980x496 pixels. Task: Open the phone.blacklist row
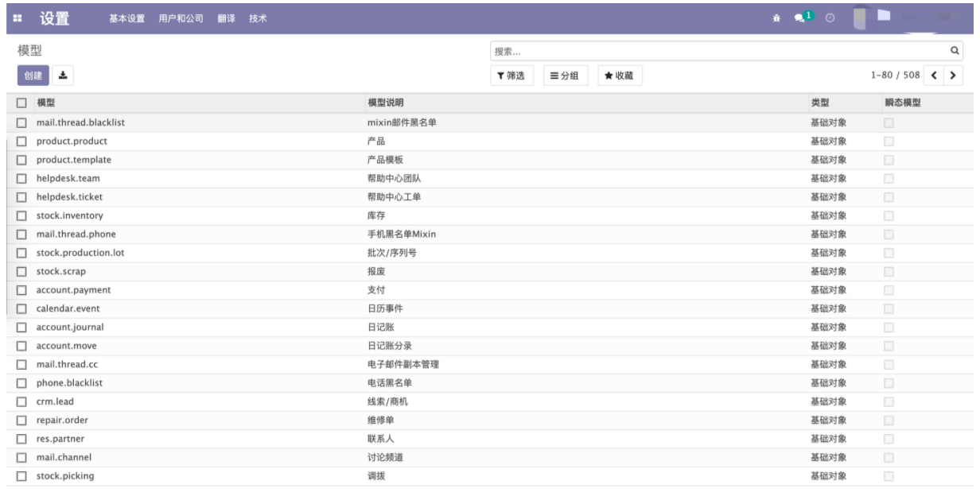tap(489, 383)
